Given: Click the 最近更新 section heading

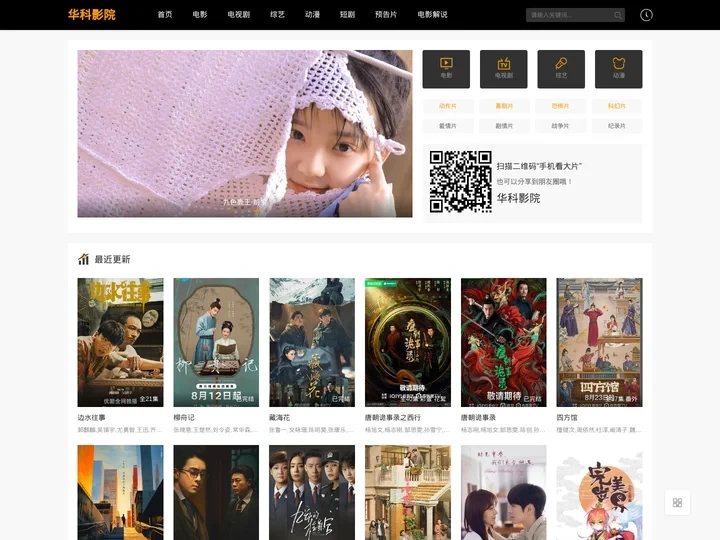Looking at the screenshot, I should pyautogui.click(x=112, y=259).
